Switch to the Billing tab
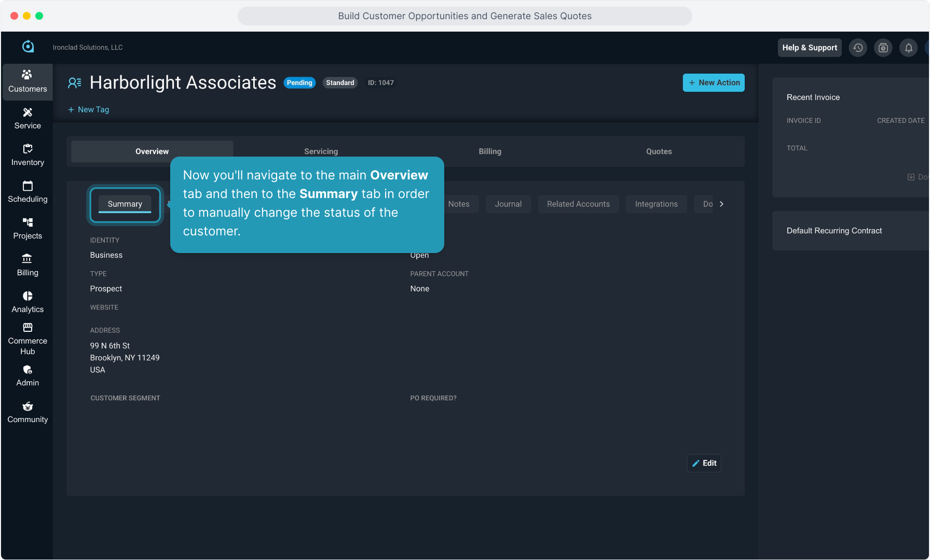 coord(489,151)
